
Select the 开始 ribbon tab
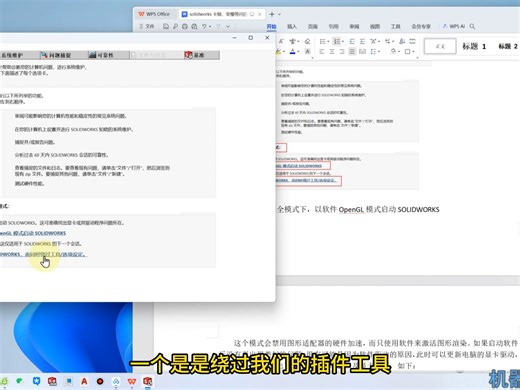(271, 26)
